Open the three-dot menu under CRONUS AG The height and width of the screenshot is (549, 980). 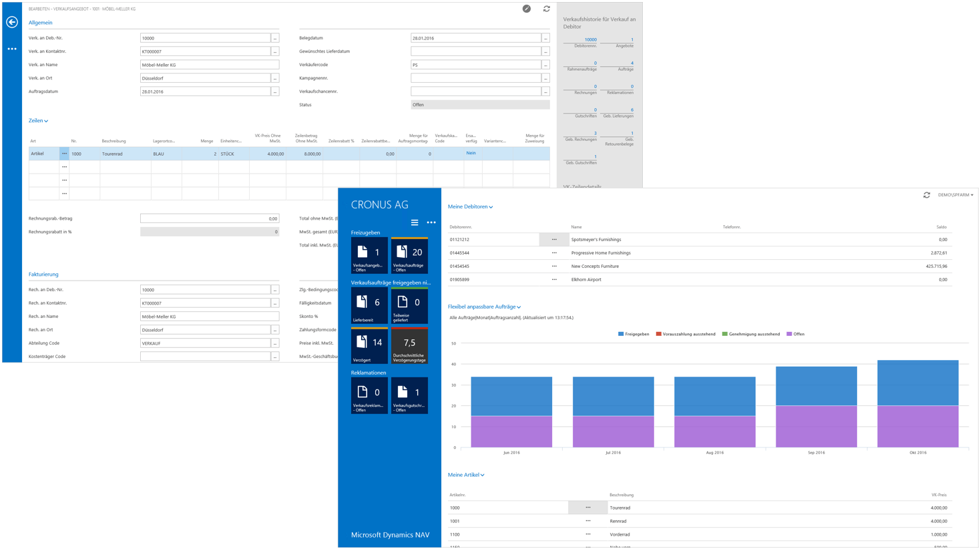431,222
